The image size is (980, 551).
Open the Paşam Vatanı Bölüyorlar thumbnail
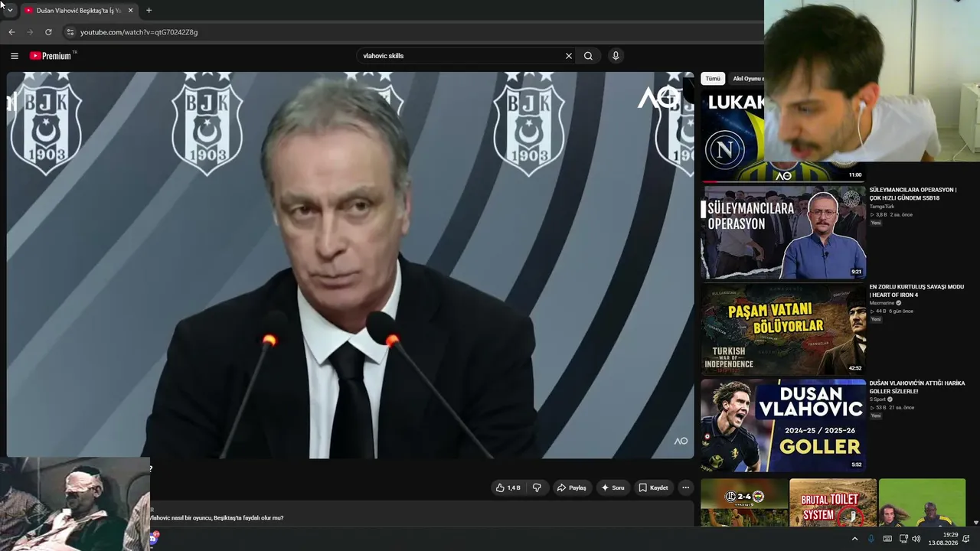click(783, 329)
